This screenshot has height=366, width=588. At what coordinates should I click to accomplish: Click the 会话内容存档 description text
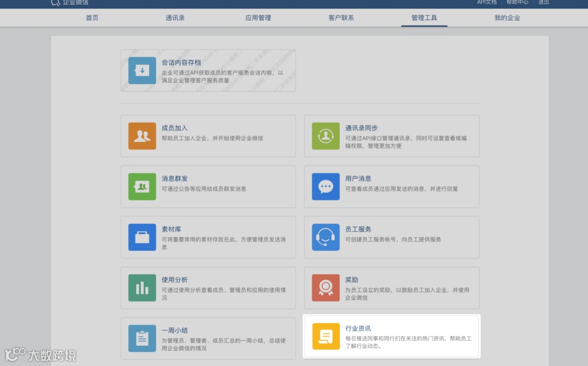pyautogui.click(x=222, y=77)
